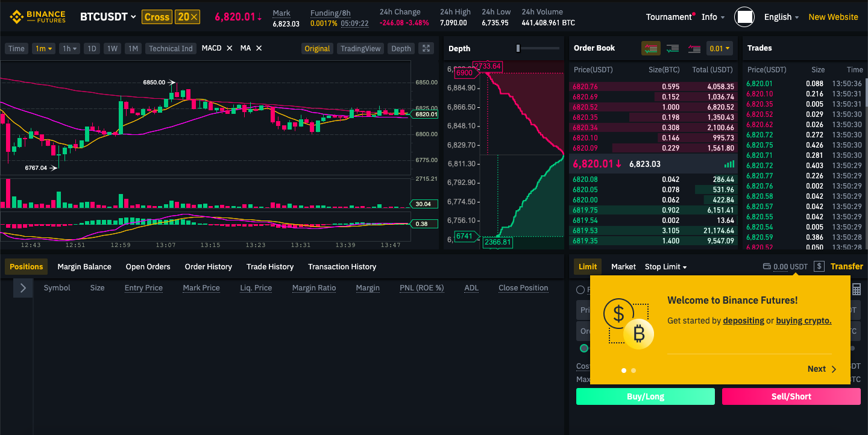This screenshot has height=435, width=868.
Task: Select the 1D chart interval
Action: tap(92, 48)
